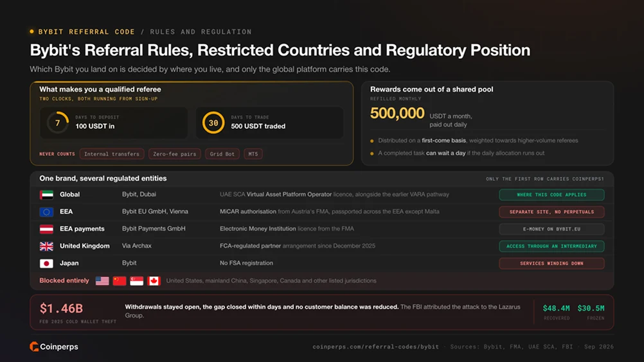The width and height of the screenshot is (644, 362).
Task: Click the coinperps.com/referral-codes/bybit URL
Action: click(x=376, y=347)
